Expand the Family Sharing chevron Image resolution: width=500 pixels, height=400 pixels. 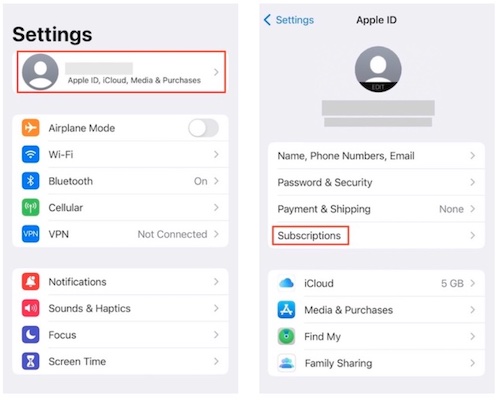(x=473, y=363)
